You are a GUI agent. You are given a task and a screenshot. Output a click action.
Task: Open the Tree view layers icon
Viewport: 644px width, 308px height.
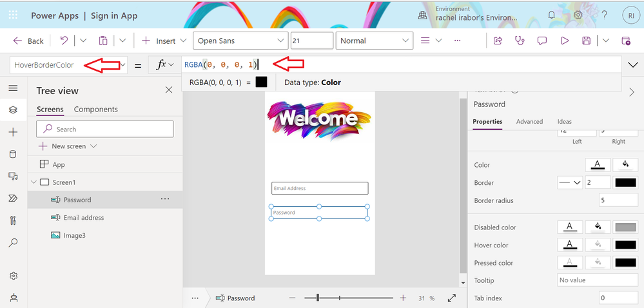click(x=13, y=110)
